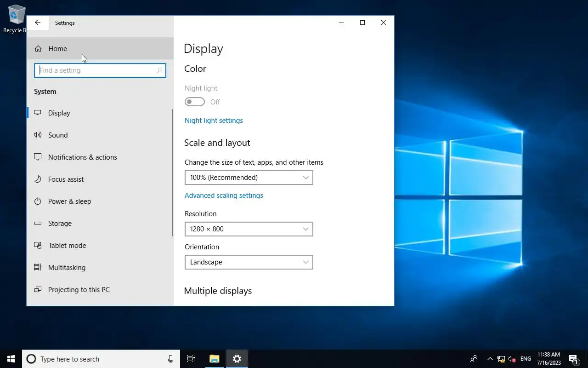Click the Home house icon
This screenshot has height=368, width=588.
pos(38,49)
